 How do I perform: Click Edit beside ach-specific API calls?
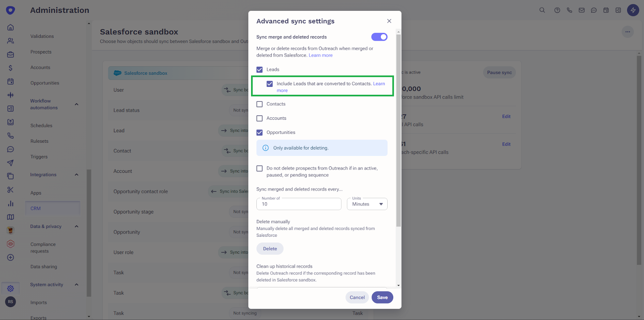(506, 144)
